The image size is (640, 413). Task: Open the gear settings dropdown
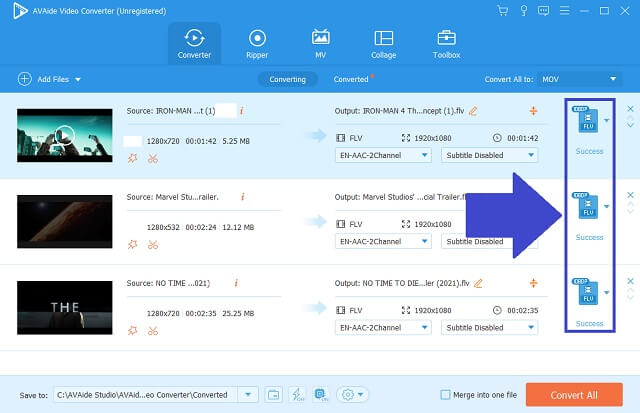(x=352, y=395)
